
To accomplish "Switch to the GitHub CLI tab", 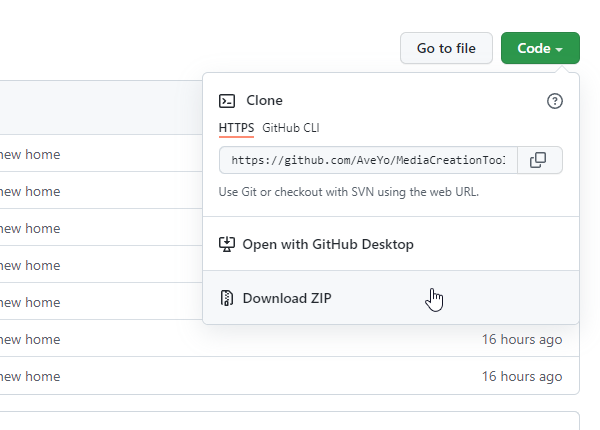I will (291, 128).
